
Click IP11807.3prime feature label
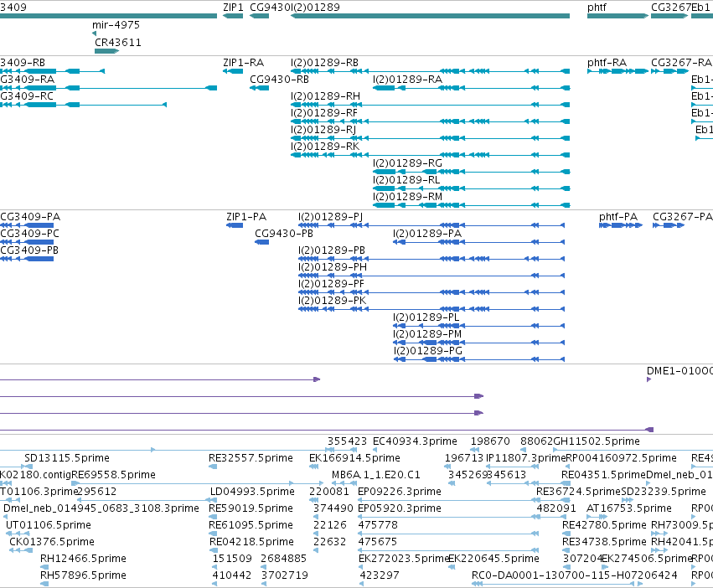pyautogui.click(x=525, y=458)
